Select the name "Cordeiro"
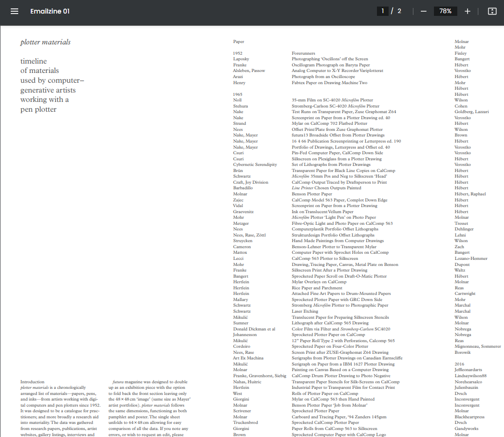The height and width of the screenshot is (437, 504). point(241,346)
